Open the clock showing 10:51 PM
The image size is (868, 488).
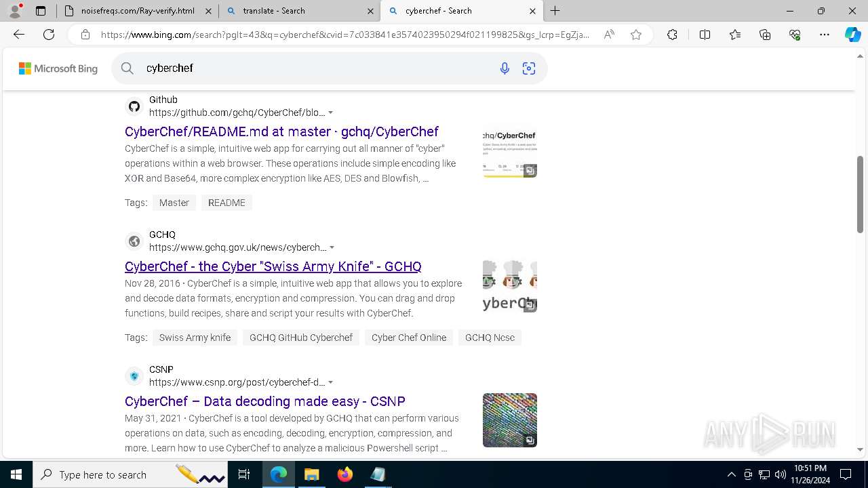(x=810, y=474)
